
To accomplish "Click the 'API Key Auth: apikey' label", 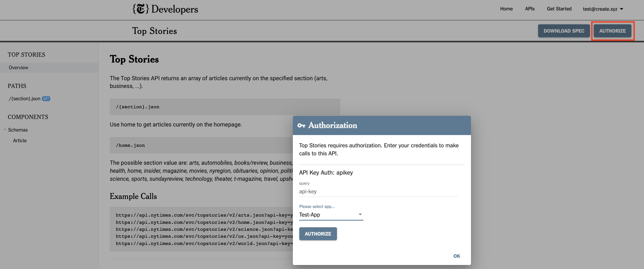I will (x=326, y=172).
